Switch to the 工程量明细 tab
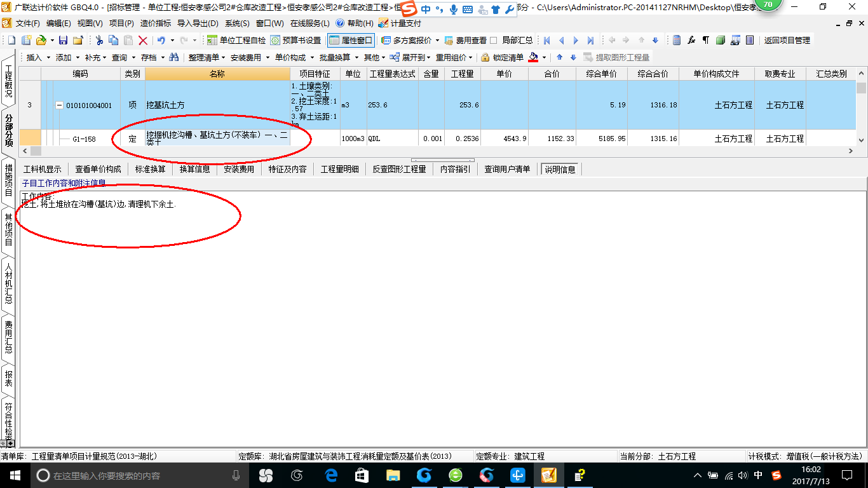Image resolution: width=868 pixels, height=488 pixels. pyautogui.click(x=339, y=169)
